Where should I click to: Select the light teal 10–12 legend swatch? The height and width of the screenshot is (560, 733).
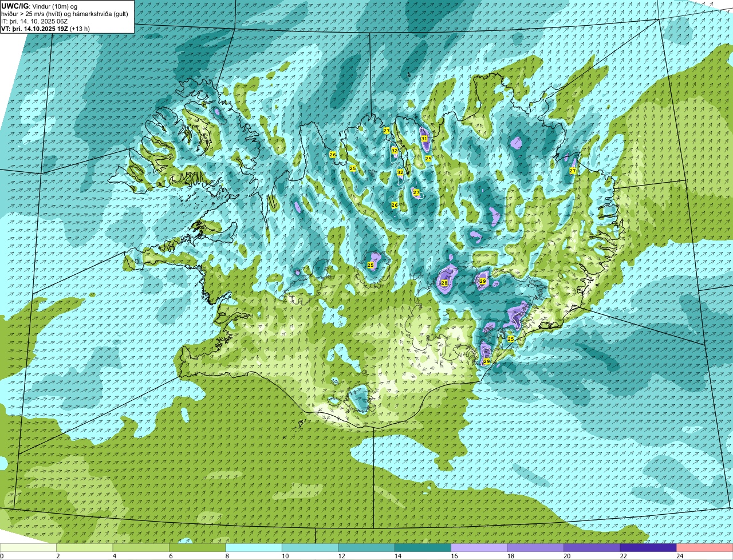tap(310, 547)
